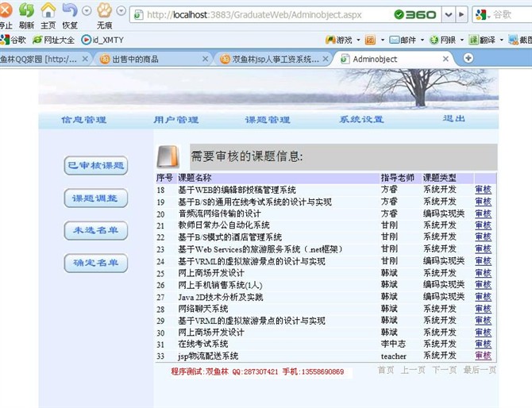This screenshot has height=408, width=532.
Task: Close the Adminobject tab
Action: (x=446, y=59)
